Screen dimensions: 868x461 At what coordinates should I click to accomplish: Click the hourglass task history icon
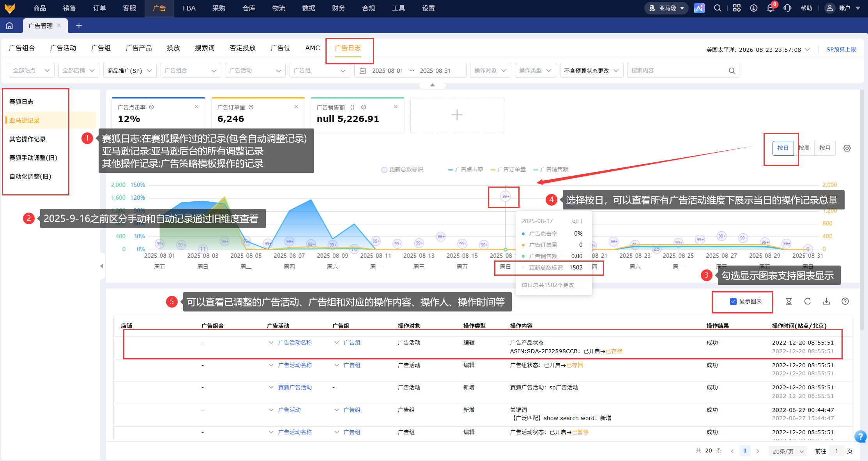(789, 301)
